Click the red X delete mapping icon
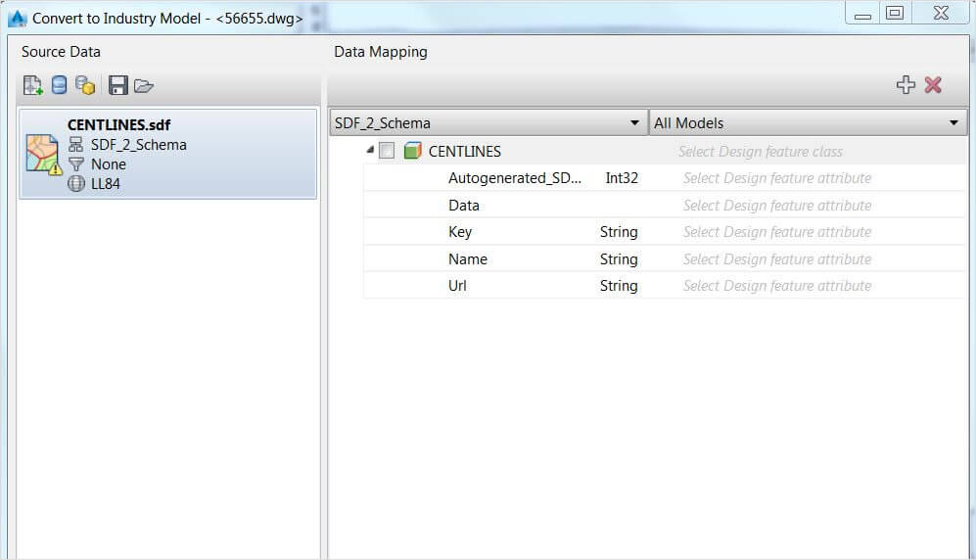976x560 pixels. (933, 85)
